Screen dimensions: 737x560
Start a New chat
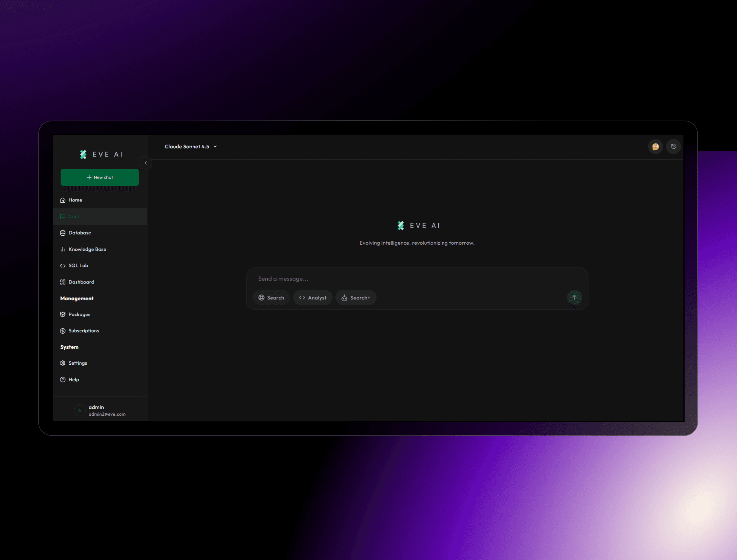(100, 177)
